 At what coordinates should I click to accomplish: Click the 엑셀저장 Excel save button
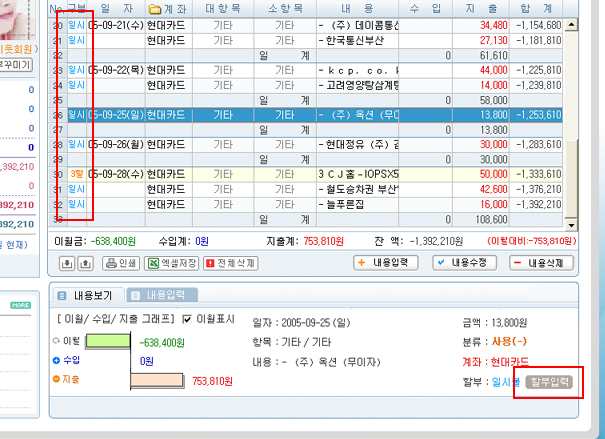click(x=170, y=263)
